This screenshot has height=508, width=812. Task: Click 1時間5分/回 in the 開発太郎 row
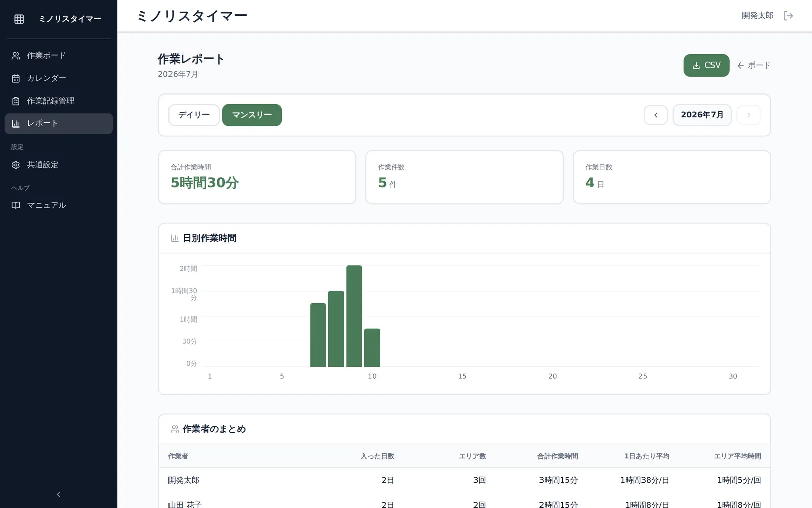[739, 480]
